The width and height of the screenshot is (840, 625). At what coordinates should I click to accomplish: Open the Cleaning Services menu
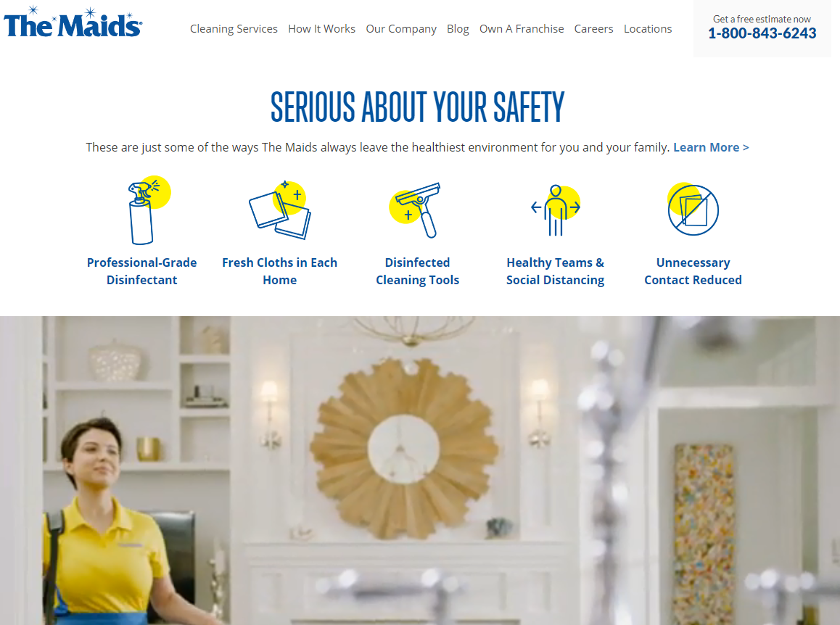pyautogui.click(x=234, y=29)
